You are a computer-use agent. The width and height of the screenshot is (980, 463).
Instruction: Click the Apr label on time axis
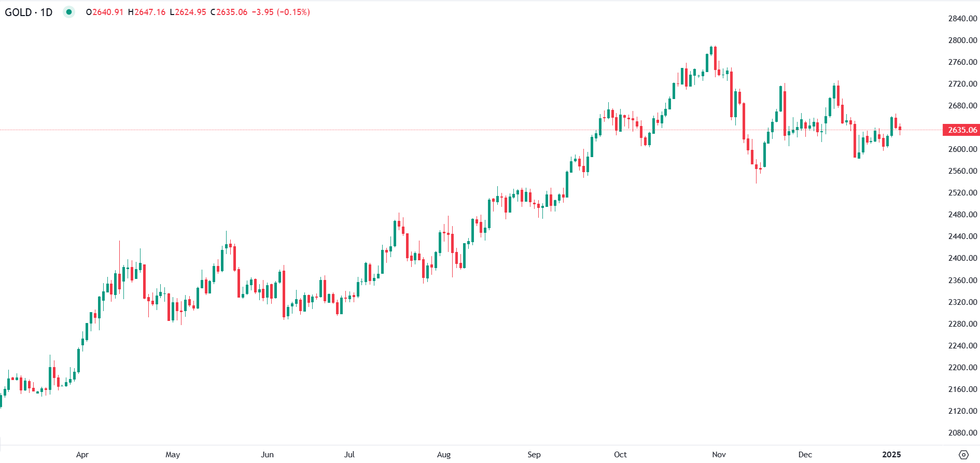click(x=82, y=455)
